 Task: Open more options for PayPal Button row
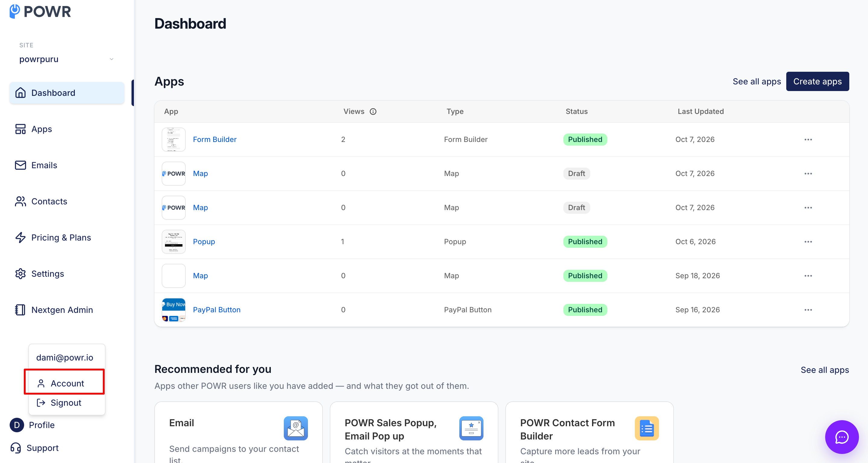pos(808,310)
